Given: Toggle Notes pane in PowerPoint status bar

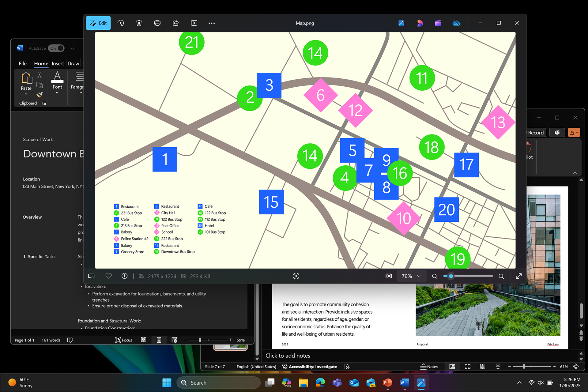Looking at the screenshot, I should 429,367.
